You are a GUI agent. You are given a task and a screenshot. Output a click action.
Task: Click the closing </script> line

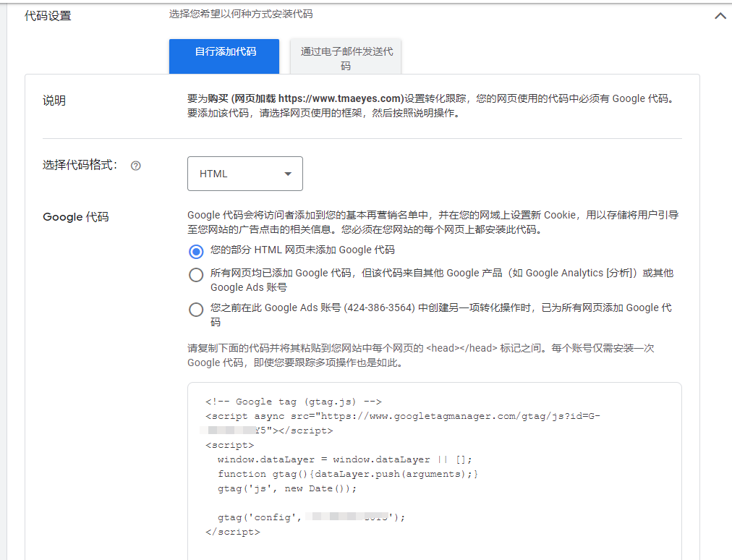coord(233,532)
